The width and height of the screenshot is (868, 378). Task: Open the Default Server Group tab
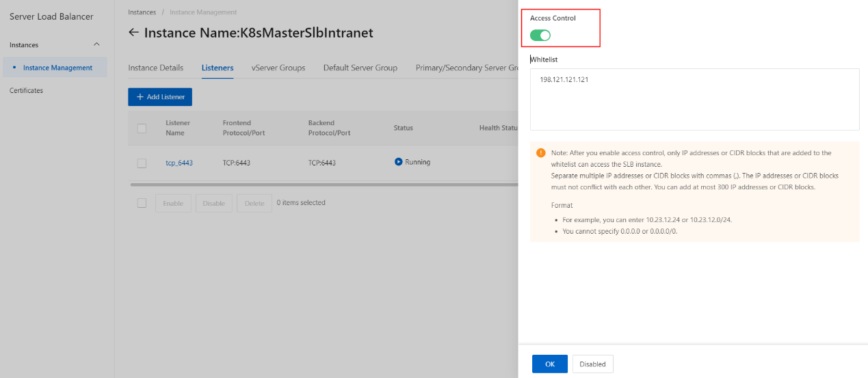[360, 68]
